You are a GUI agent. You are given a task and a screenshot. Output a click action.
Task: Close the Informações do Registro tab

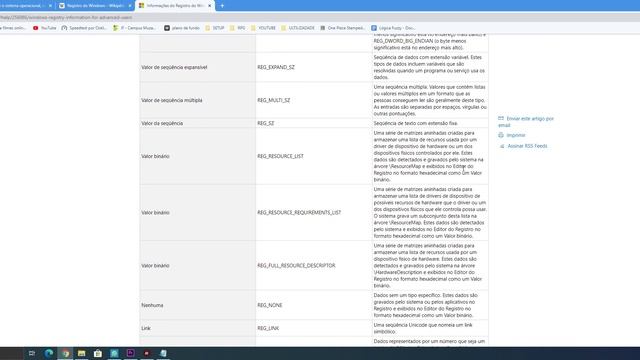click(209, 6)
